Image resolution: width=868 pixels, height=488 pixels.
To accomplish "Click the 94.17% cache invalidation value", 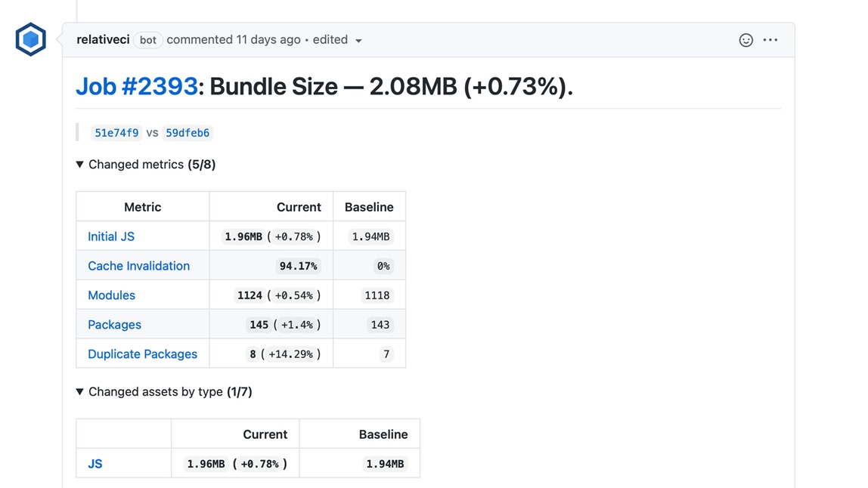I will click(x=299, y=266).
